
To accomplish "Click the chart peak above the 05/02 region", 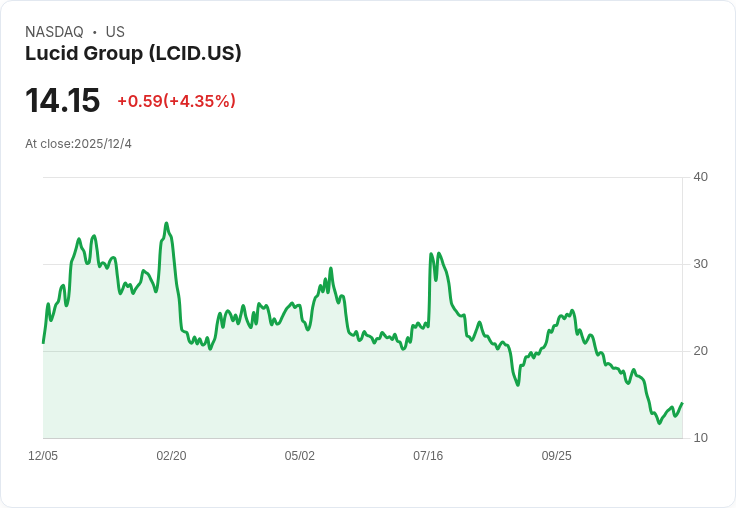I will coord(331,269).
